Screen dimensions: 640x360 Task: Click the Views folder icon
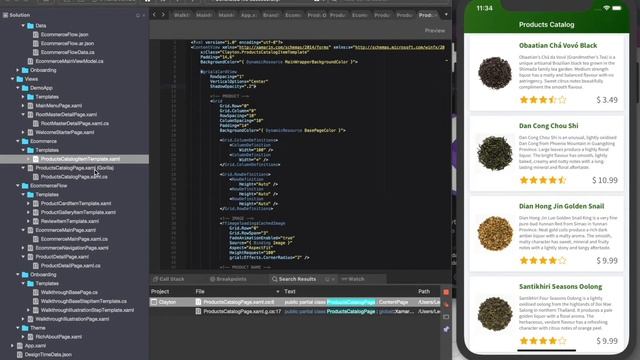pos(20,79)
